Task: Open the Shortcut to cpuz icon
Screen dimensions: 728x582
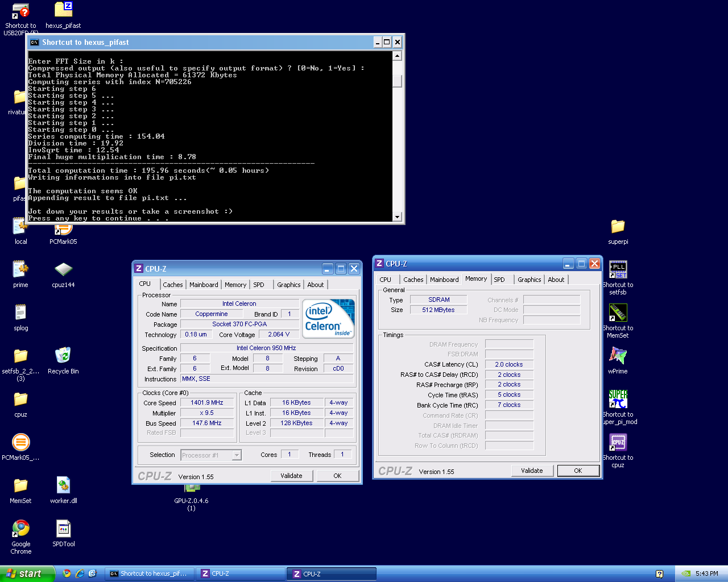Action: click(x=618, y=442)
